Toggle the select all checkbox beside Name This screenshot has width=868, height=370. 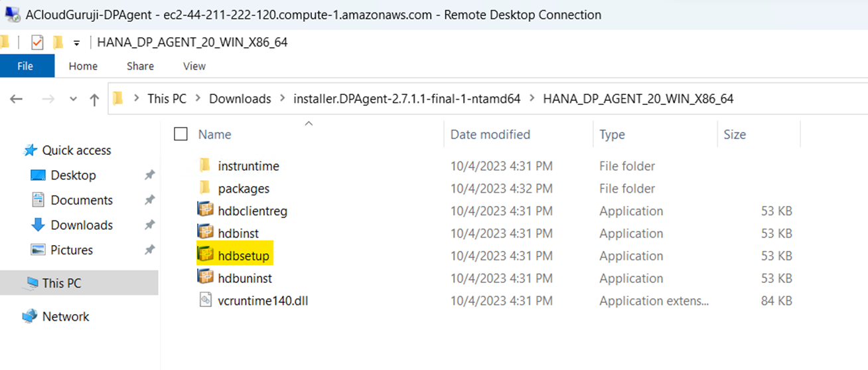tap(181, 134)
